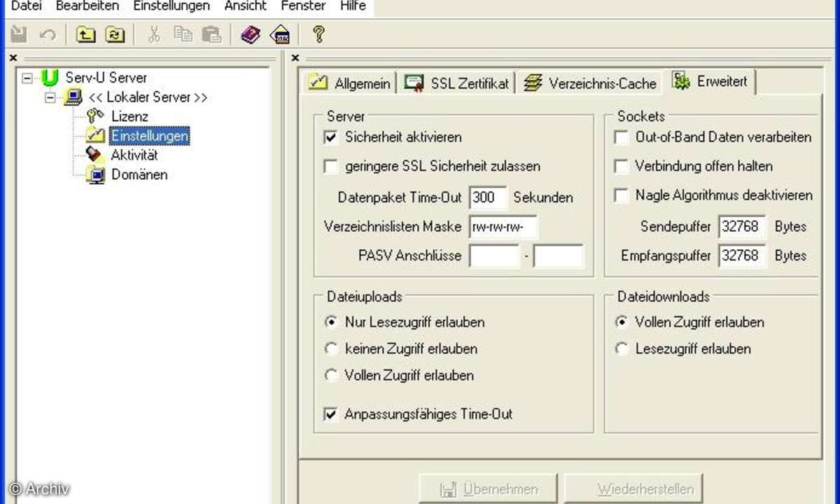
Task: Collapse the Serv-U Server tree node
Action: tap(28, 78)
